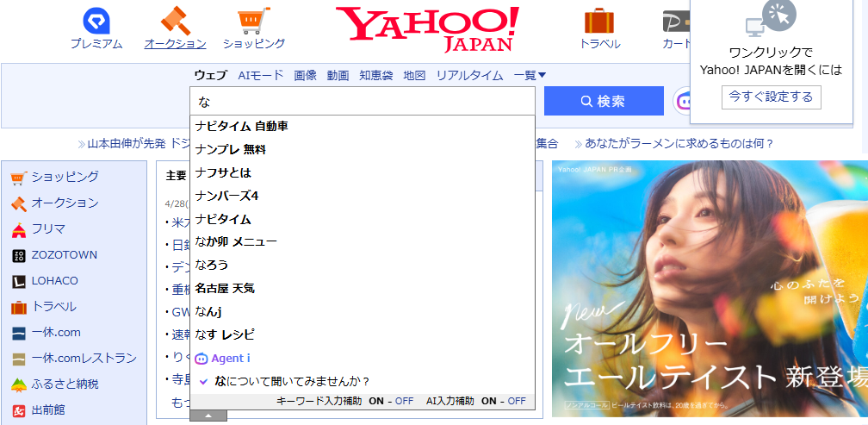
Task: Open the フリマ text link in sidebar
Action: pos(48,228)
